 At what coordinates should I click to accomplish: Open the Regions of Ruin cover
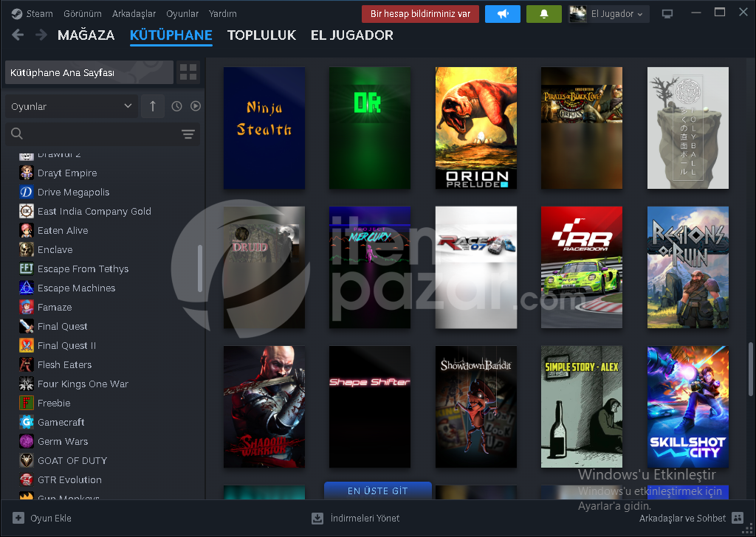(688, 267)
